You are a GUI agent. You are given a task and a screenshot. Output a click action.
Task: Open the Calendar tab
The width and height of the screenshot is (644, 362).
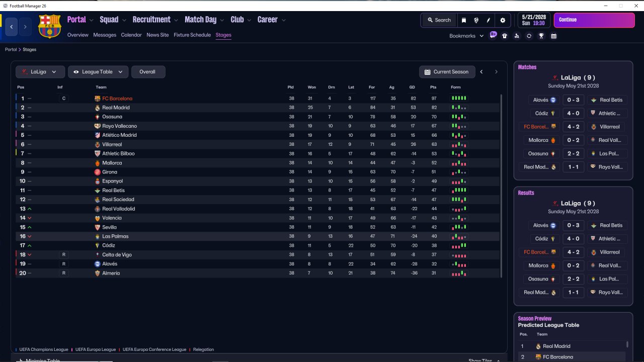click(x=131, y=35)
